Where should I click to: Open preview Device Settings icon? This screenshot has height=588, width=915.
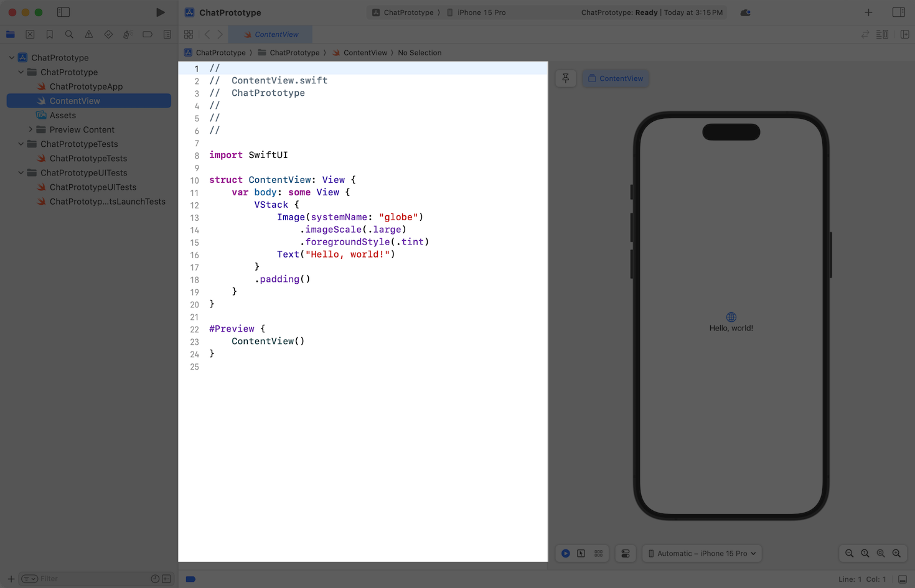626,553
